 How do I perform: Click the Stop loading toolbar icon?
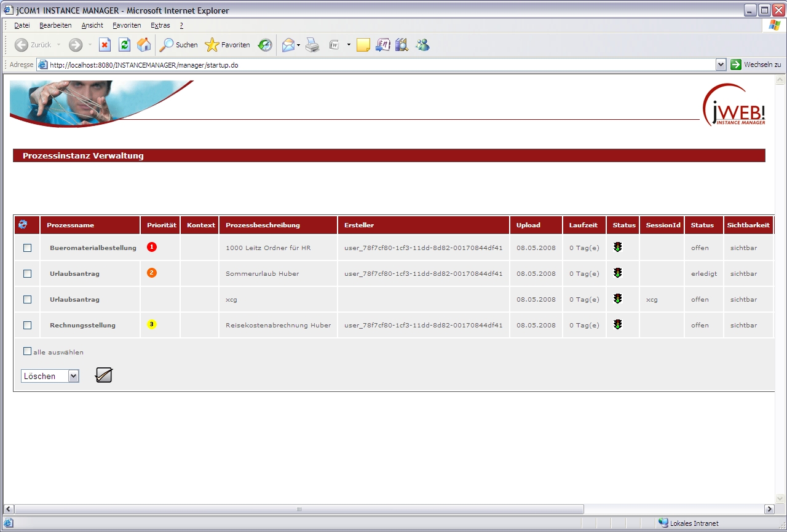(x=105, y=45)
